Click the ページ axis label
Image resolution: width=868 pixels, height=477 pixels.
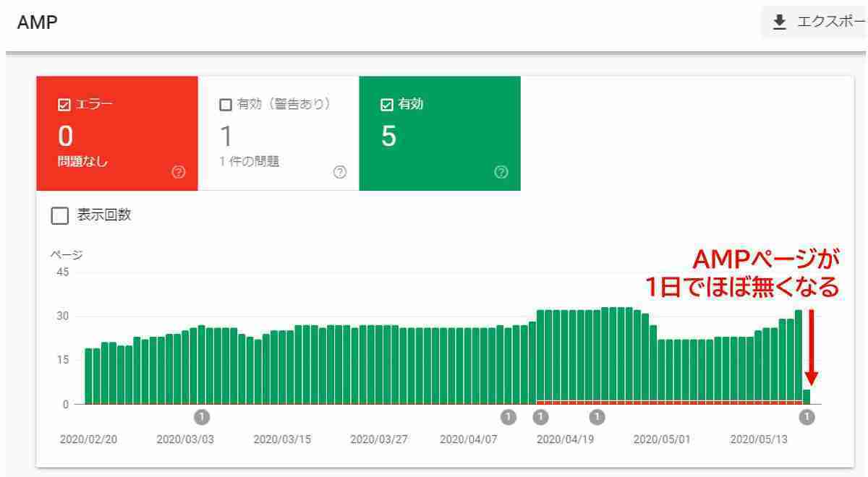66,255
